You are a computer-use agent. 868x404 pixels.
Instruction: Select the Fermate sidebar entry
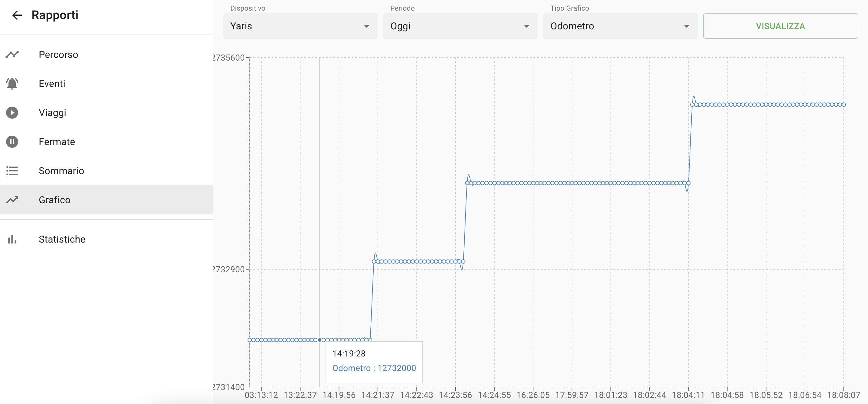click(x=57, y=141)
